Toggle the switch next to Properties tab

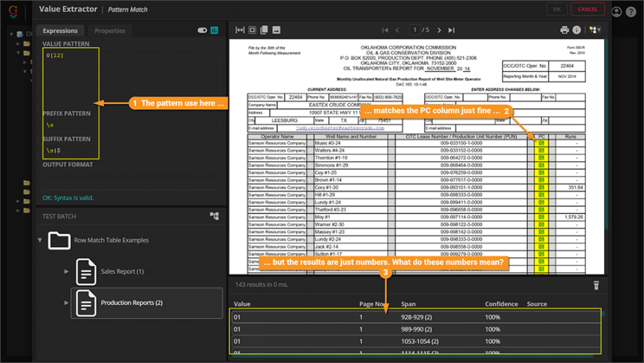202,30
